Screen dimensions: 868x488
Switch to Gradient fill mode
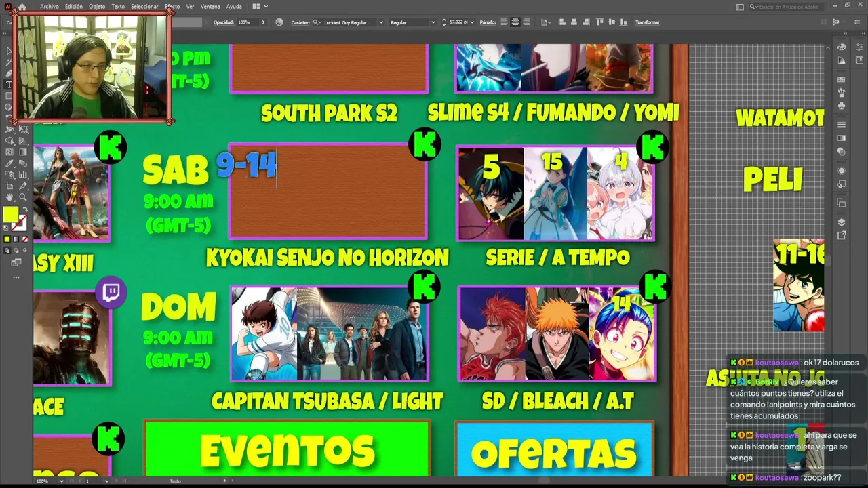point(16,239)
